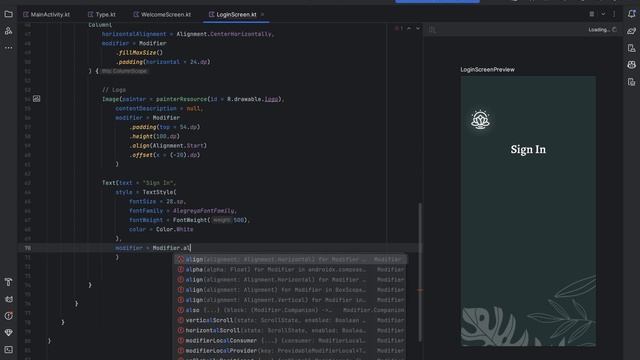Screen dimensions: 640x360
Task: Open the Notifications bell panel
Action: (x=631, y=14)
